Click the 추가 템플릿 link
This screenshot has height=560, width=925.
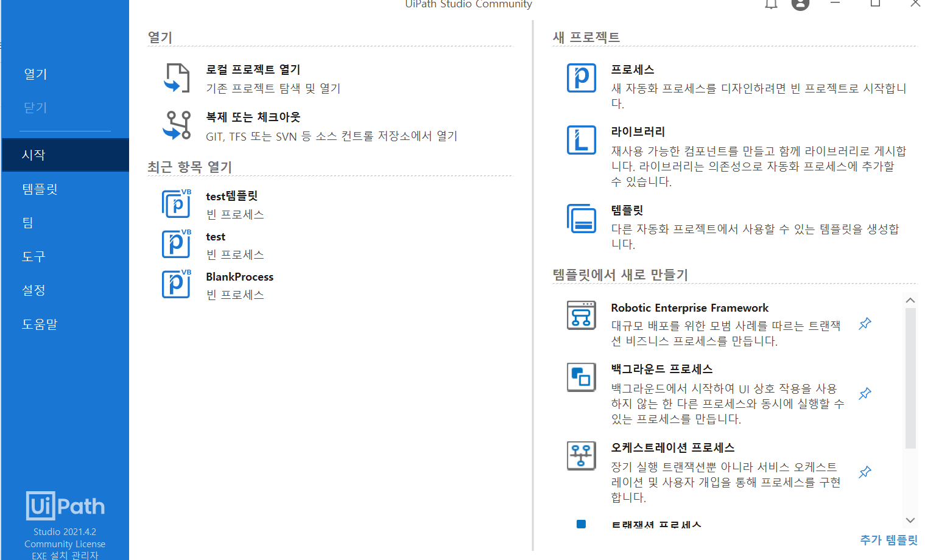(888, 540)
